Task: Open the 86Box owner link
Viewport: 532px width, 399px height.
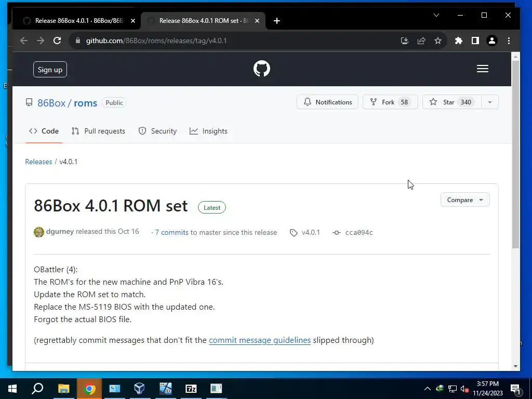Action: coord(51,103)
